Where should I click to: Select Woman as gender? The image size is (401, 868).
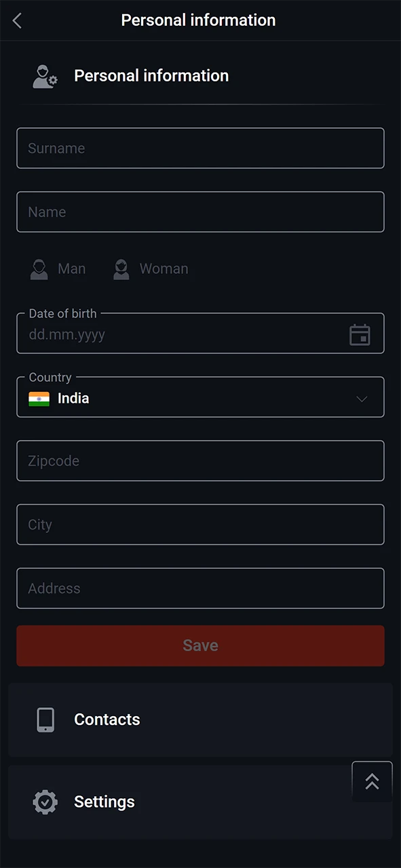(164, 269)
